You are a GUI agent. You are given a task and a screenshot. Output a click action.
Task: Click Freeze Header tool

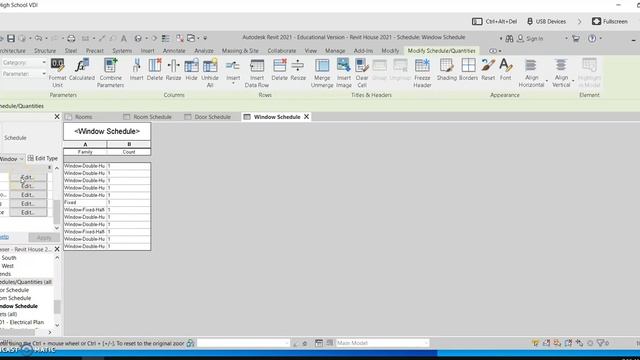click(x=422, y=73)
